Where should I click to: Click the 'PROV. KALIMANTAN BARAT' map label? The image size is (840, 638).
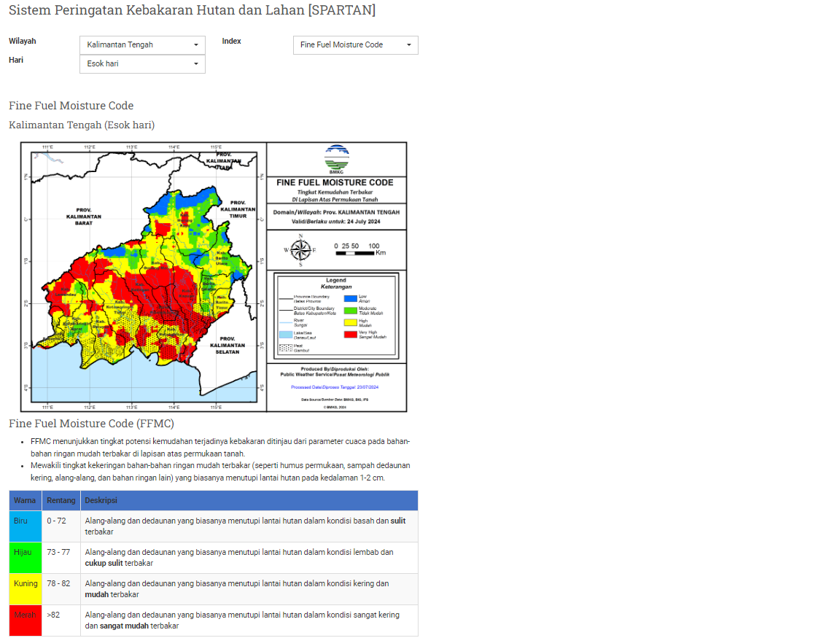[84, 217]
